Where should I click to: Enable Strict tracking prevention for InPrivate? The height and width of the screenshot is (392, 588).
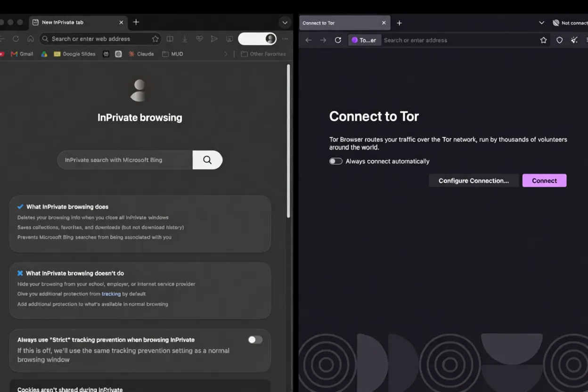(255, 340)
